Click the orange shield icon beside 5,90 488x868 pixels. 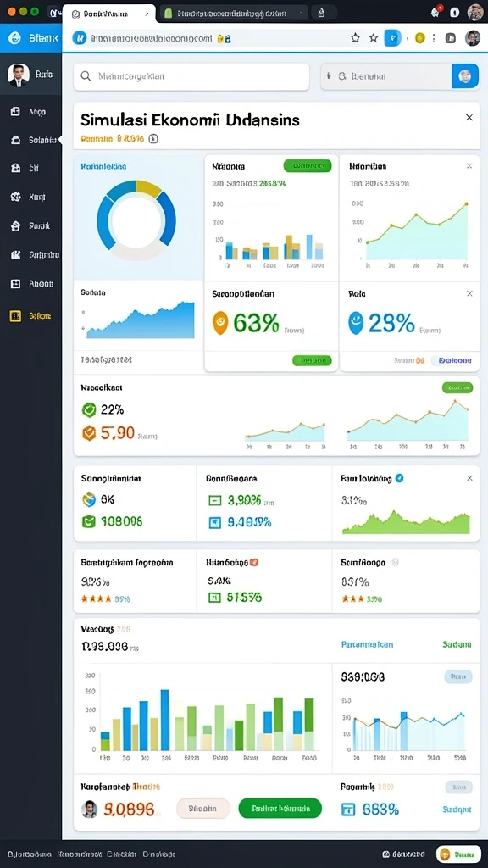pos(89,433)
